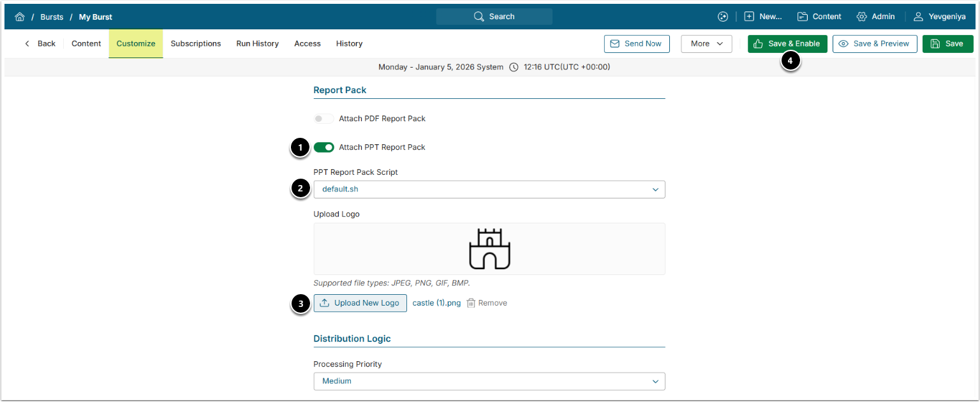The width and height of the screenshot is (980, 402).
Task: Click thumbs-up icon on Save & Enable
Action: 759,43
